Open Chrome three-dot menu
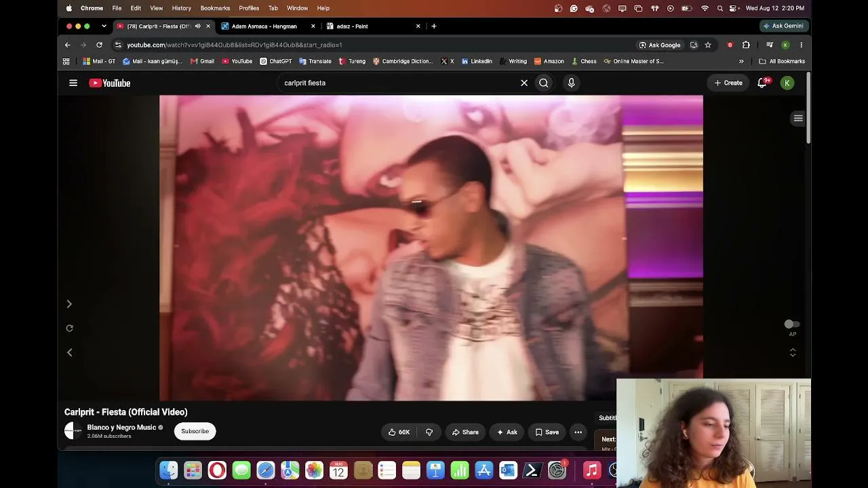The height and width of the screenshot is (488, 868). (x=801, y=45)
